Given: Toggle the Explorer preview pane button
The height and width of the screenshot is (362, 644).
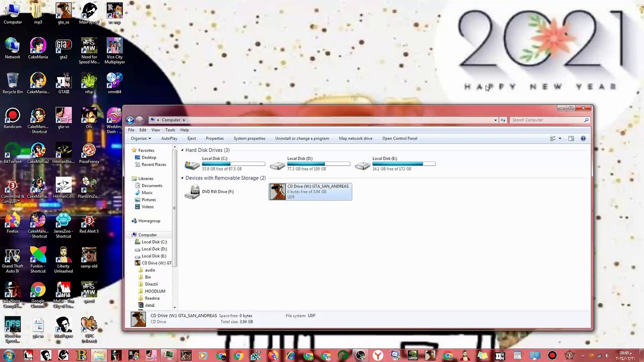Looking at the screenshot, I should [x=571, y=138].
